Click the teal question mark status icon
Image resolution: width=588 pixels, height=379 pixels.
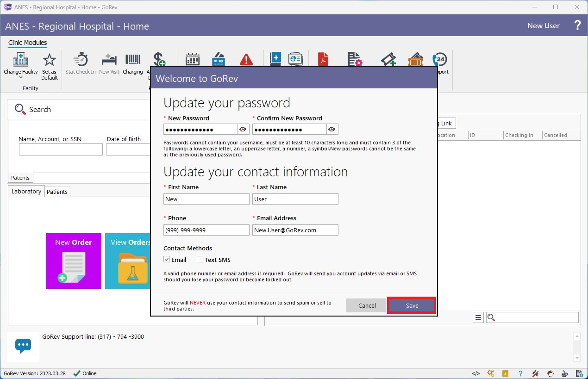(520, 373)
